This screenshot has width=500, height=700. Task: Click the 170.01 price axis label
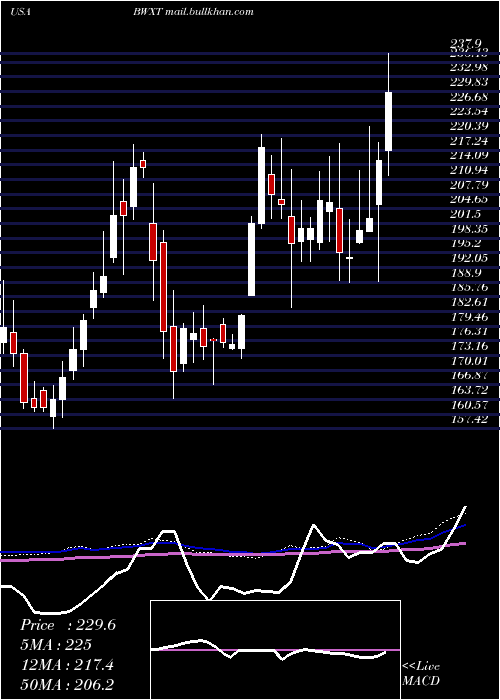[x=472, y=360]
